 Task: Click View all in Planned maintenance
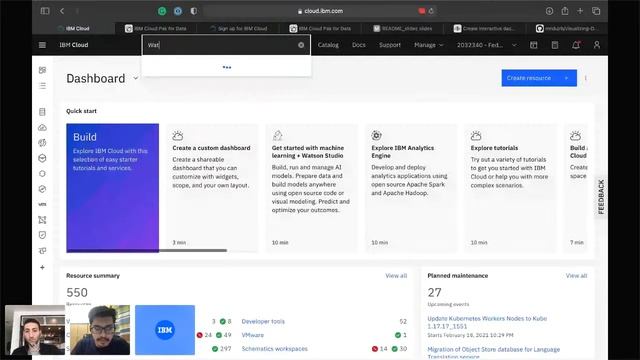pyautogui.click(x=576, y=276)
